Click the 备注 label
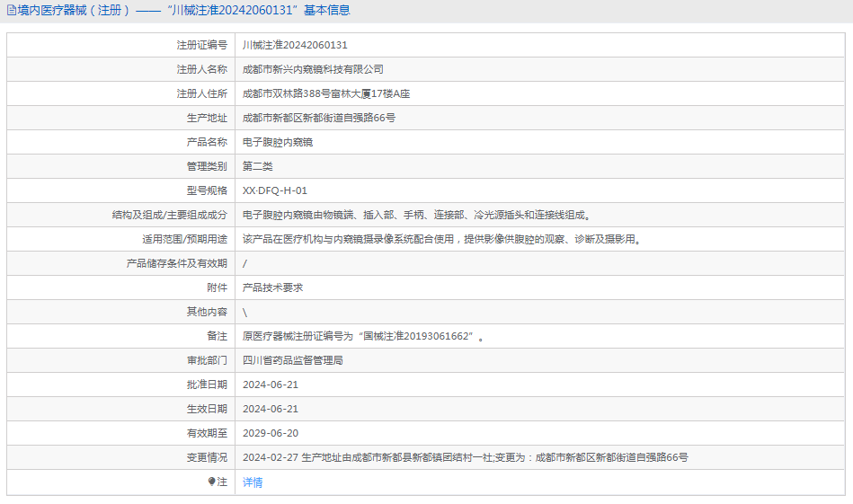Viewport: 853px width, 504px height. pos(217,337)
